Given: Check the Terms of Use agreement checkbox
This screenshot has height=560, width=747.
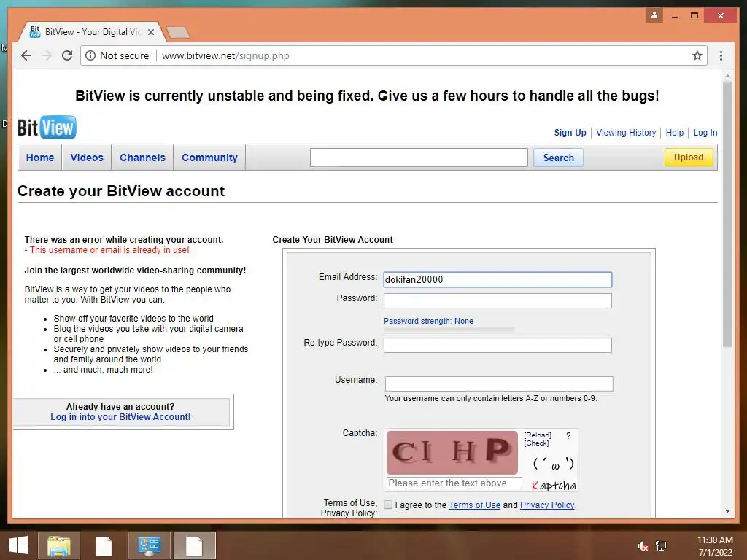Looking at the screenshot, I should pos(388,505).
